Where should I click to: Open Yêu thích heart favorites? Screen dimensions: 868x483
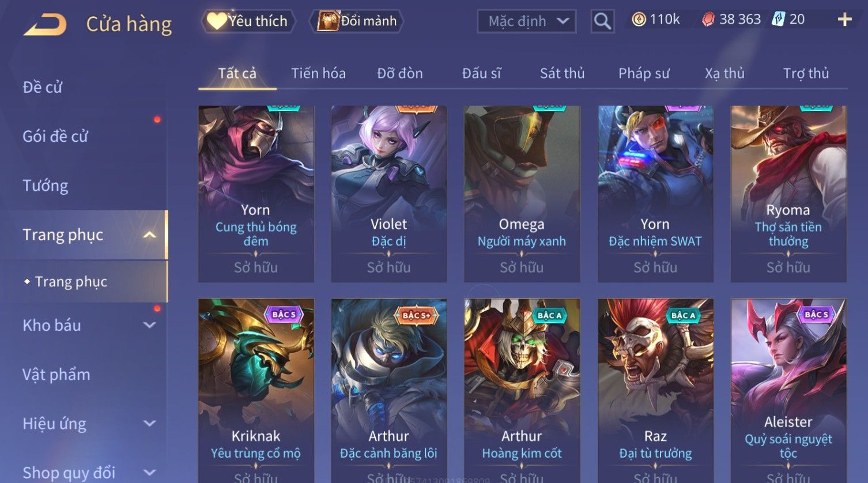point(248,21)
